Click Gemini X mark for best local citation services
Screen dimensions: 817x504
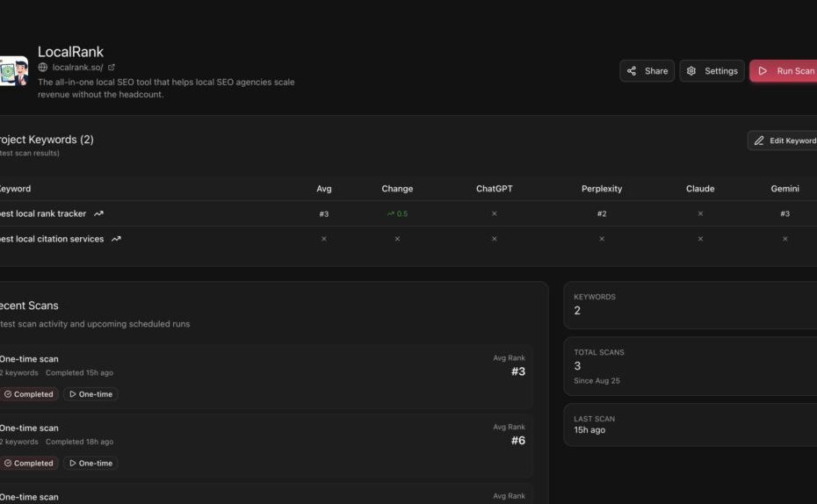point(784,239)
